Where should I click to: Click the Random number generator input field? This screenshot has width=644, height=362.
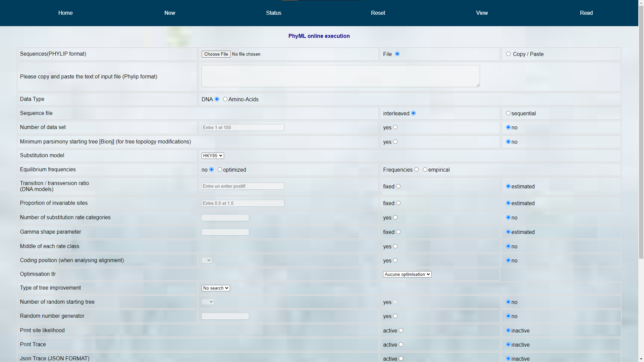(x=225, y=316)
